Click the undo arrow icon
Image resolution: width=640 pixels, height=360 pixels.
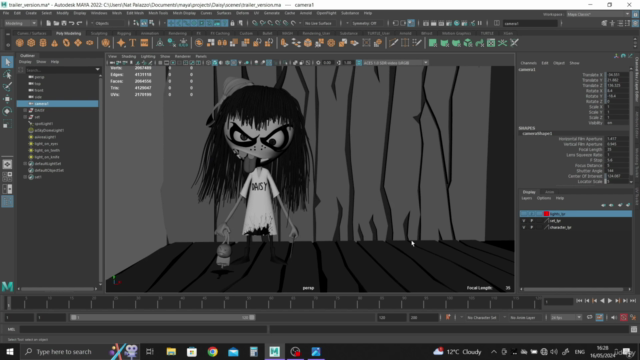pyautogui.click(x=71, y=23)
